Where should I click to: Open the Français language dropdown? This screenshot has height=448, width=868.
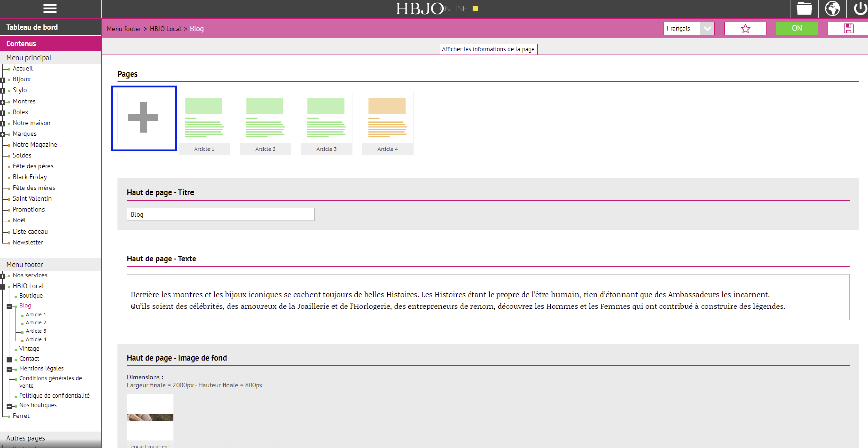click(688, 29)
